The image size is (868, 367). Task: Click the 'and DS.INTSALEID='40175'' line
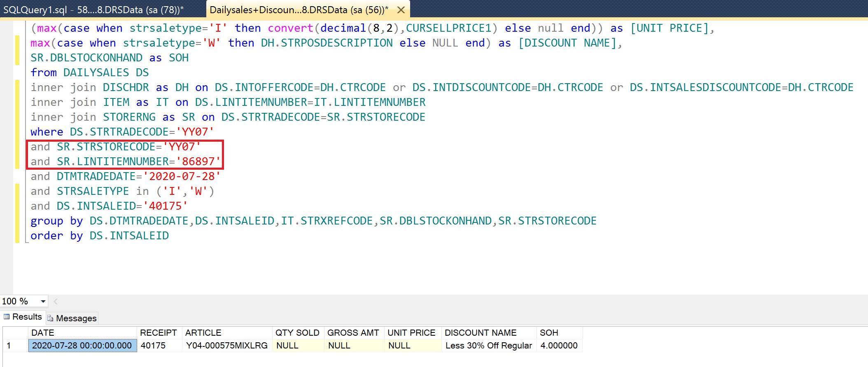pos(109,206)
